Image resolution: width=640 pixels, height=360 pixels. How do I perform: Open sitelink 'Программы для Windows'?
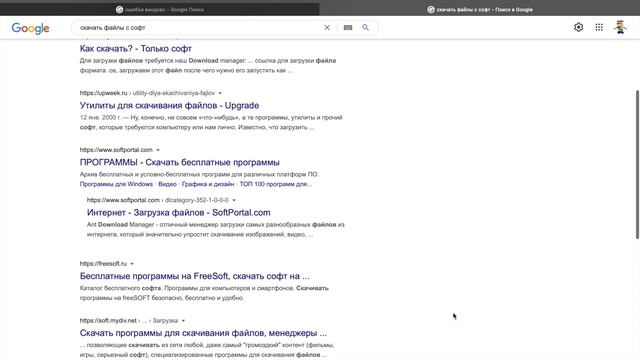coord(116,184)
